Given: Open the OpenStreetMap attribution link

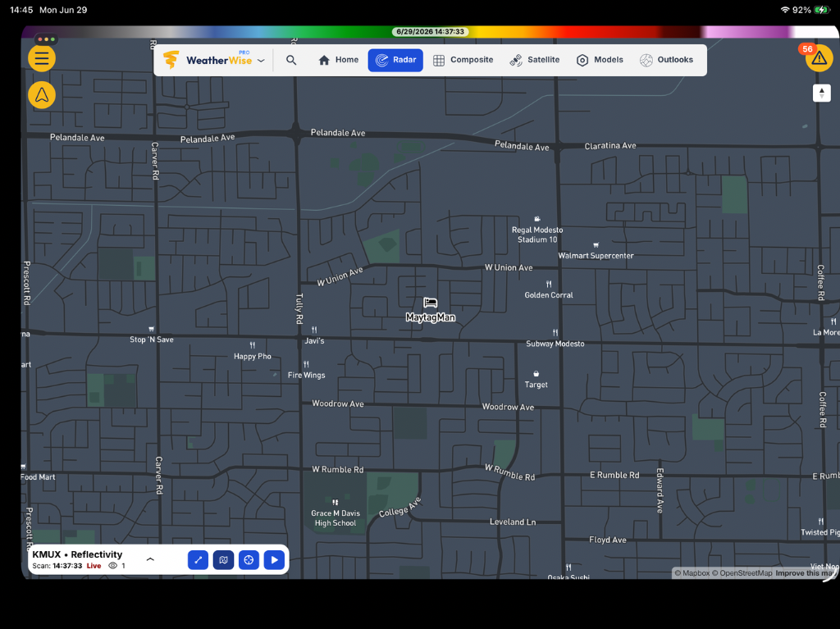Looking at the screenshot, I should (x=742, y=573).
